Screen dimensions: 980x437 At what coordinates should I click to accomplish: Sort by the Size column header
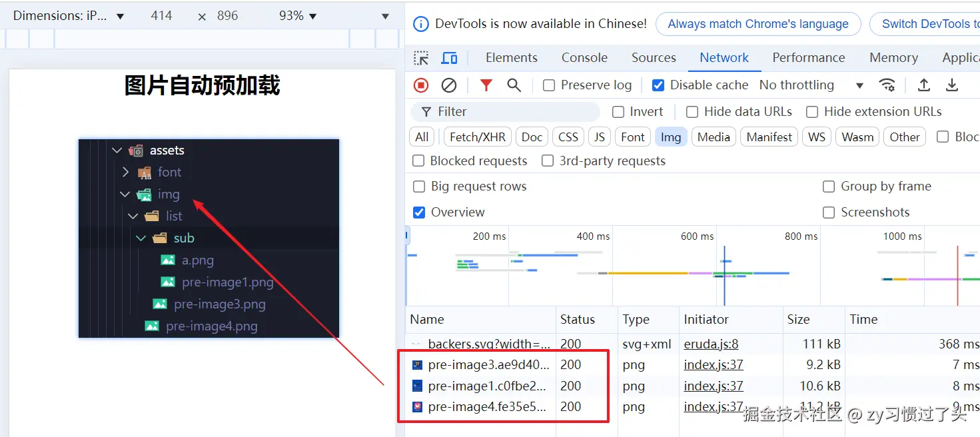814,320
